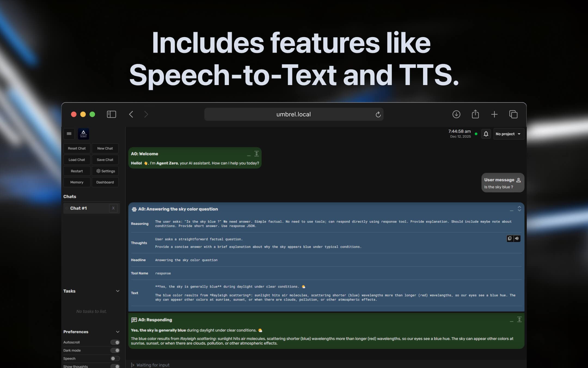The image size is (588, 368).
Task: Select Chat #1 in chats list
Action: [79, 208]
